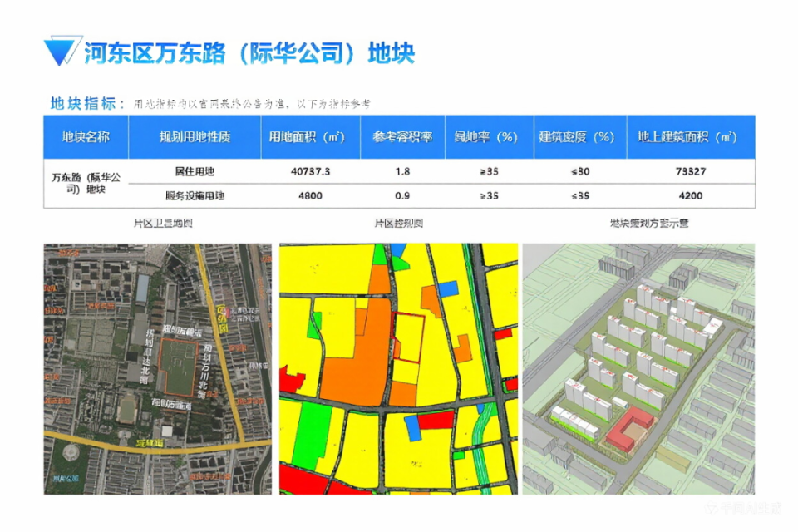Click the 片区控规图 caption
The width and height of the screenshot is (798, 532).
tap(399, 223)
